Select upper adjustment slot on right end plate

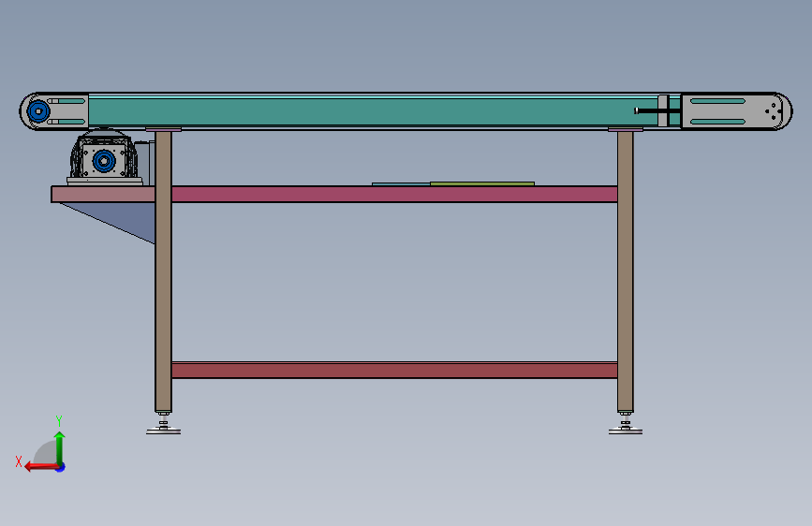(x=717, y=101)
